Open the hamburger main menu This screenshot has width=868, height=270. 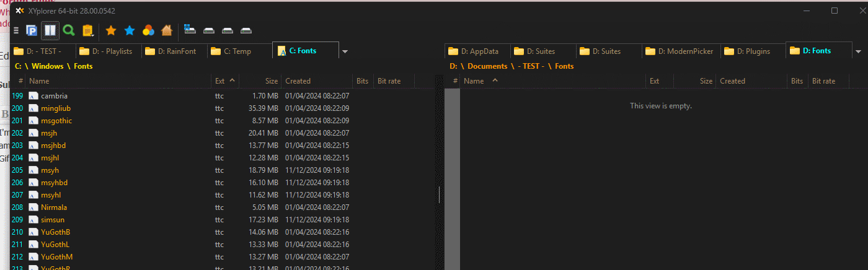pyautogui.click(x=16, y=30)
